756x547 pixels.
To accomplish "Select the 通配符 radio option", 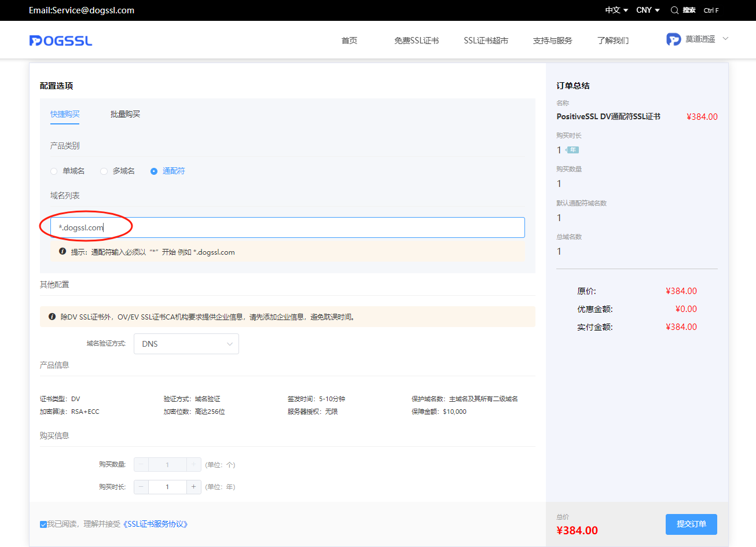I will coord(154,171).
